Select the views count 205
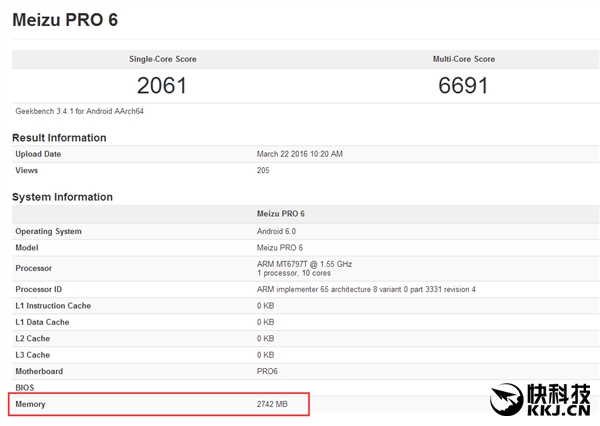Screen dimensions: 600x426 coord(263,170)
